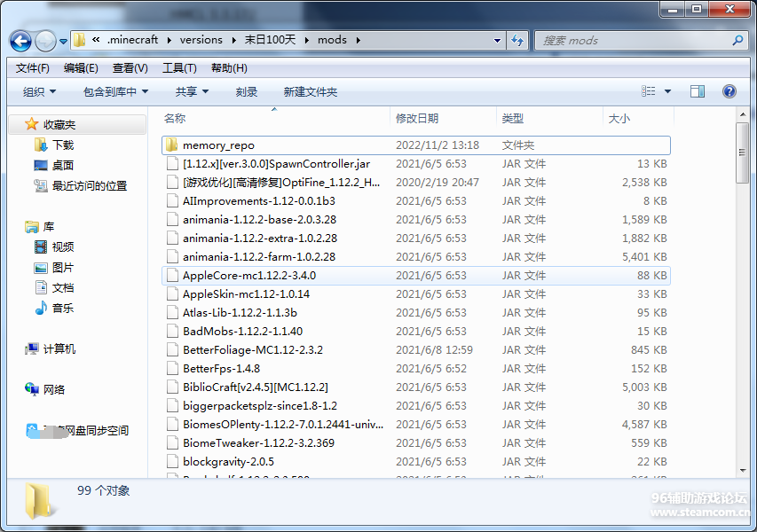Sort files by 修改日期 column header
The image size is (757, 532).
417,118
